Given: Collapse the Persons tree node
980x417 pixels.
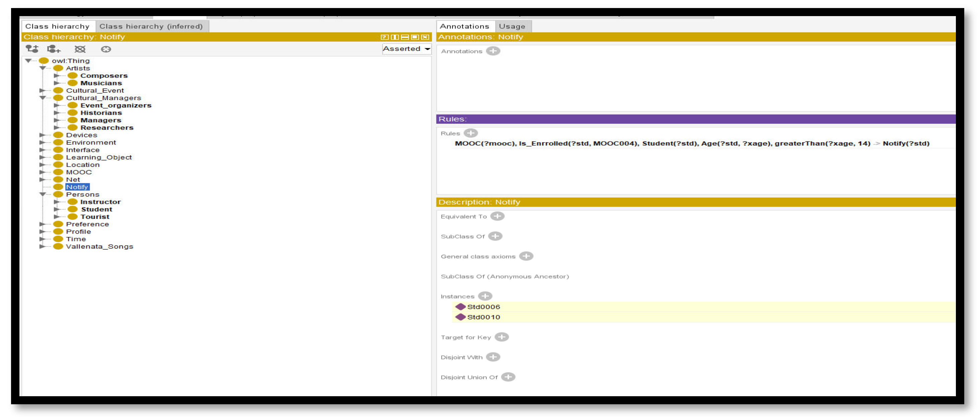Looking at the screenshot, I should point(43,194).
